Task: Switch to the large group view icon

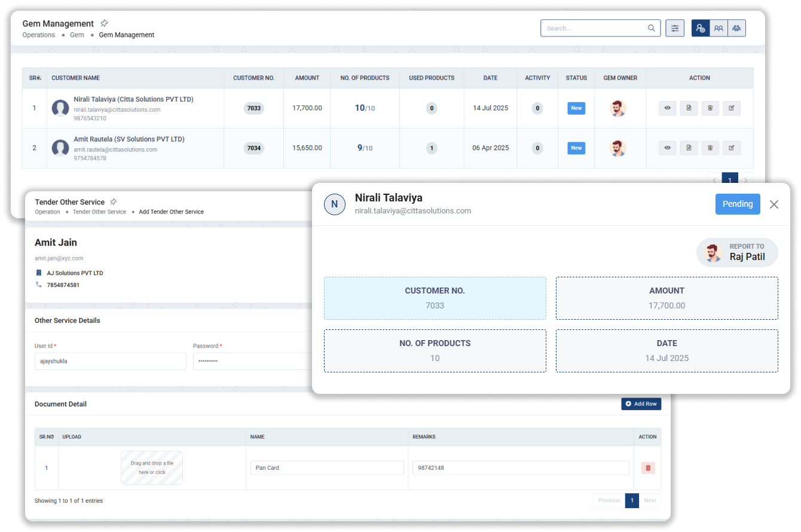Action: (736, 28)
